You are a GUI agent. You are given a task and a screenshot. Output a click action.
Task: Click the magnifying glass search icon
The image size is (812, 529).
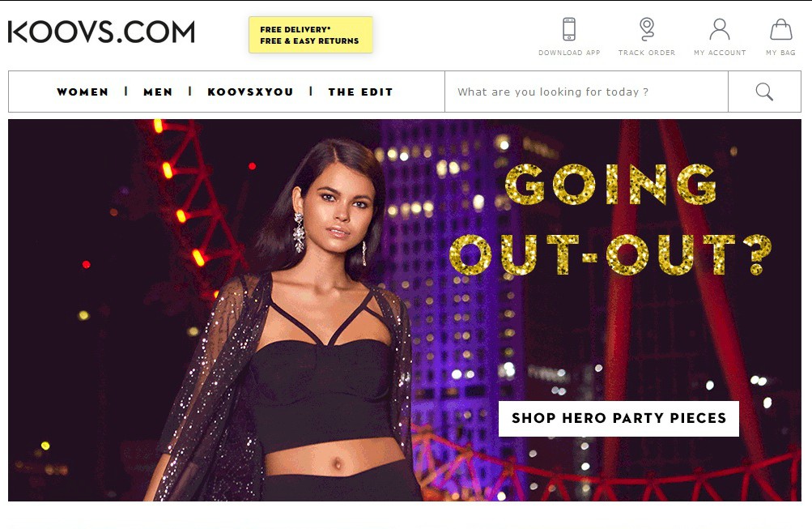764,92
